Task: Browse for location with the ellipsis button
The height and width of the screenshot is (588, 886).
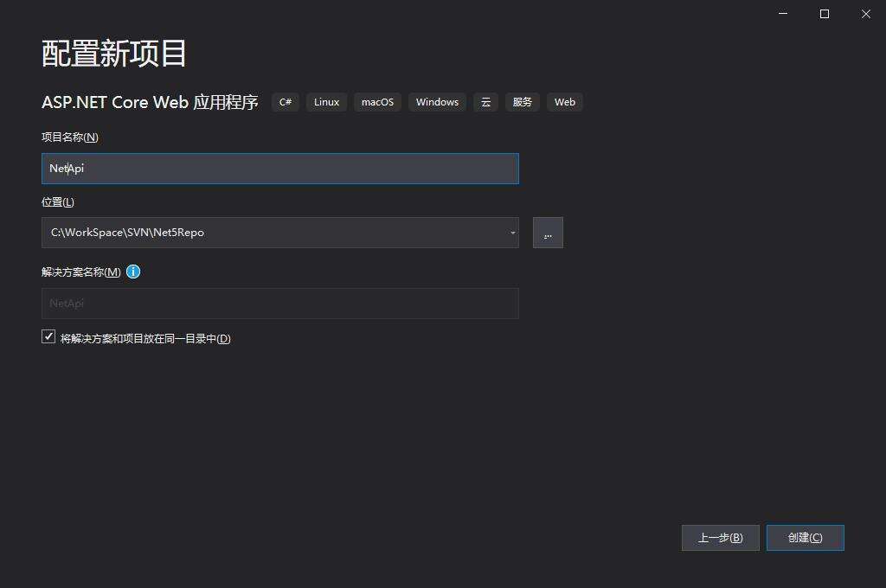Action: pos(548,233)
